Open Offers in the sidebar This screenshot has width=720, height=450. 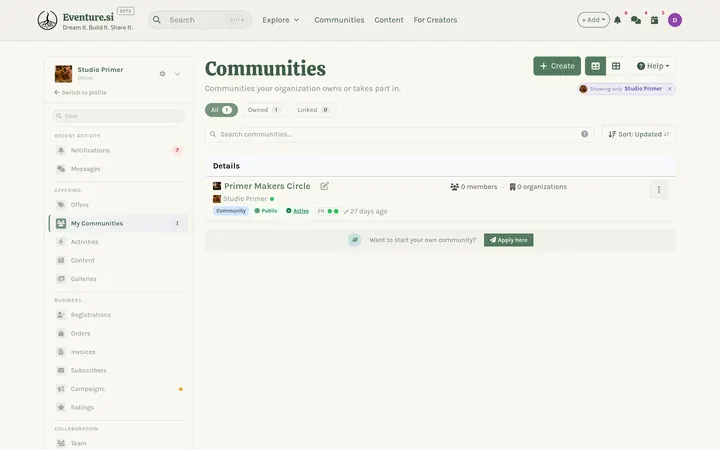(118, 205)
